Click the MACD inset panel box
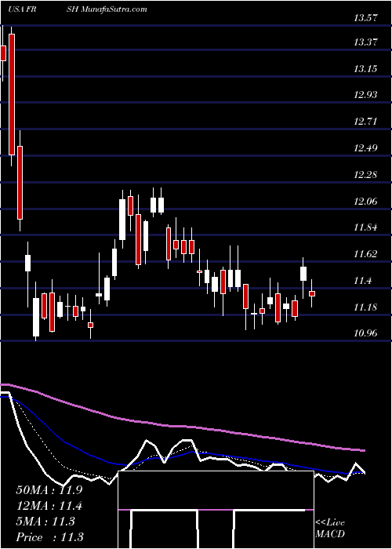Viewport: 392px width, 549px height. (x=216, y=510)
